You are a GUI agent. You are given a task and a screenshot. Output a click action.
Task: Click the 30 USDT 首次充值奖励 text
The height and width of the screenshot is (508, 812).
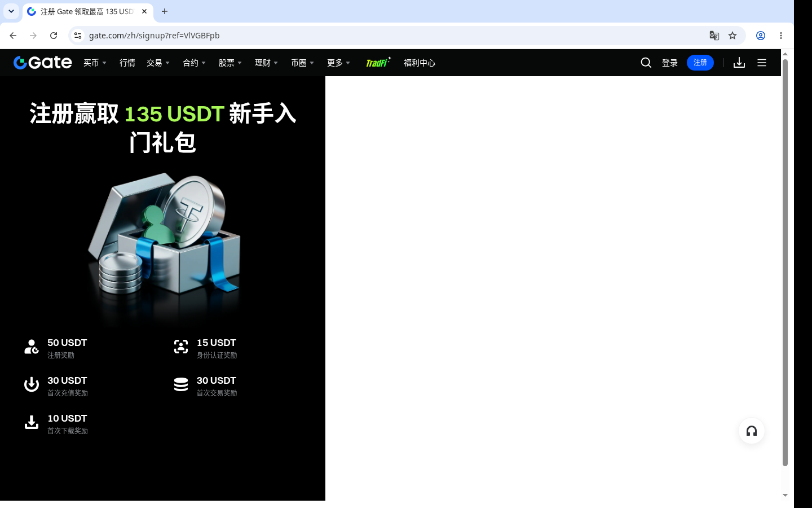68,386
